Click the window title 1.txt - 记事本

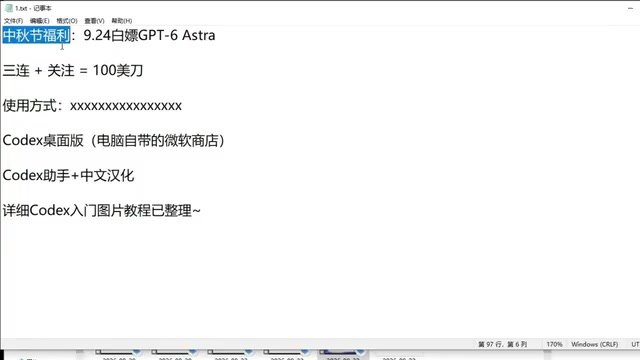coord(33,8)
